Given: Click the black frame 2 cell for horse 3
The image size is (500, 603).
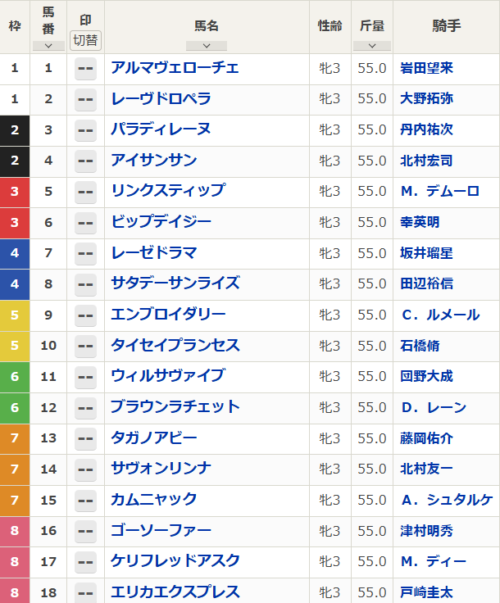Looking at the screenshot, I should point(15,130).
